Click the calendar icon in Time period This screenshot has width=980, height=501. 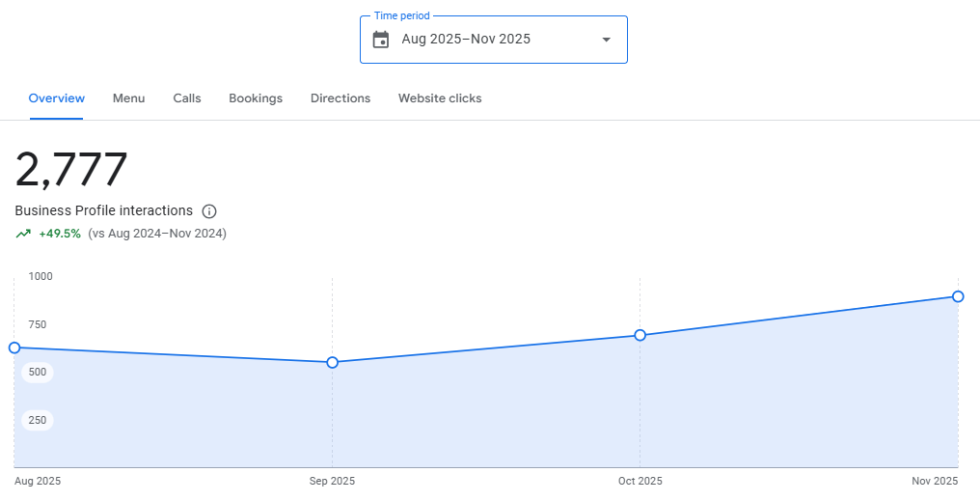coord(381,40)
